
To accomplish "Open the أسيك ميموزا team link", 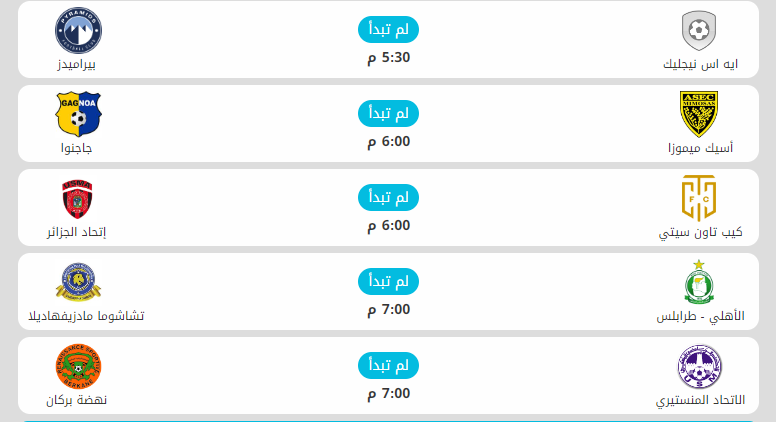I will pyautogui.click(x=700, y=149).
